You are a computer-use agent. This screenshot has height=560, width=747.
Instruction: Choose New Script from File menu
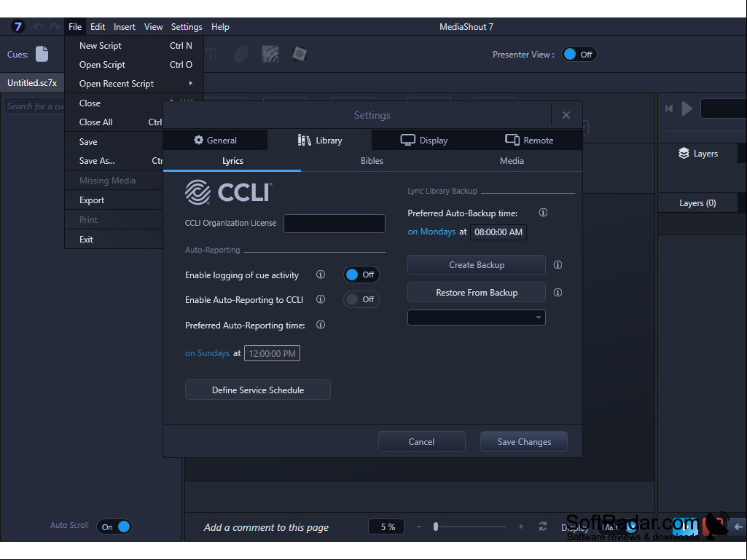coord(134,46)
